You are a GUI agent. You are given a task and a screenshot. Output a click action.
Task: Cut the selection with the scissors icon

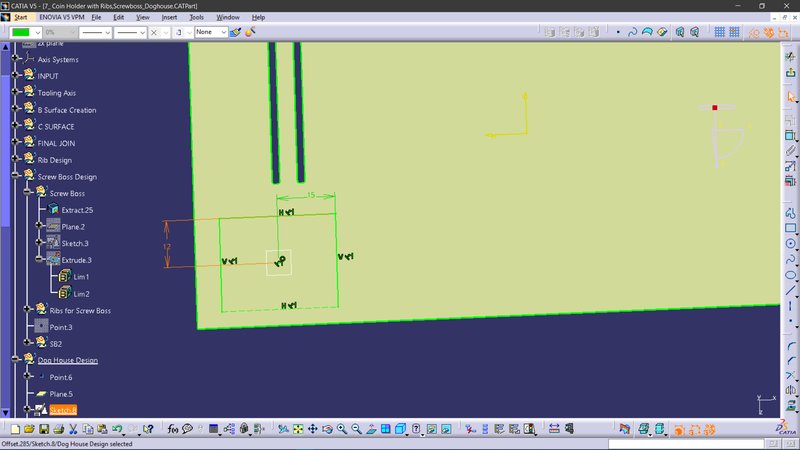click(73, 429)
